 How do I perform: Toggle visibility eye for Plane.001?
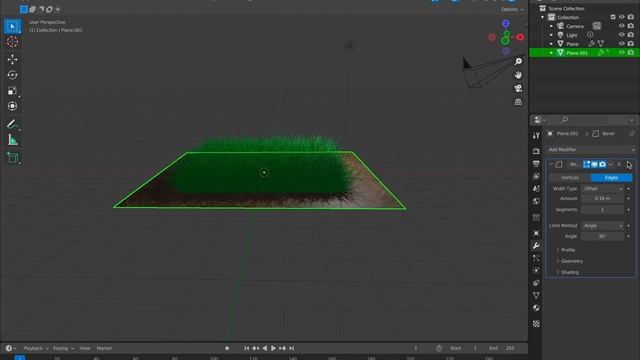pos(622,53)
